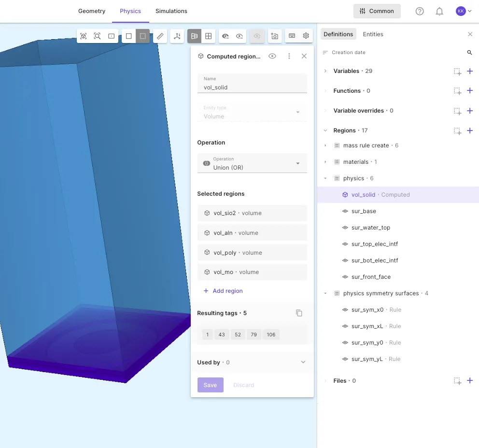Close the right definitions panel
The width and height of the screenshot is (479, 448).
pos(470,34)
